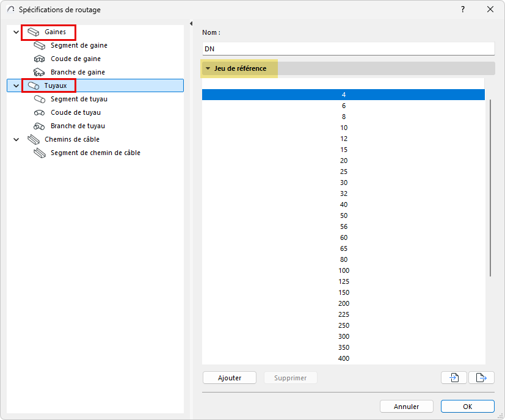Click the import reference set icon button
The image size is (505, 420).
point(454,377)
